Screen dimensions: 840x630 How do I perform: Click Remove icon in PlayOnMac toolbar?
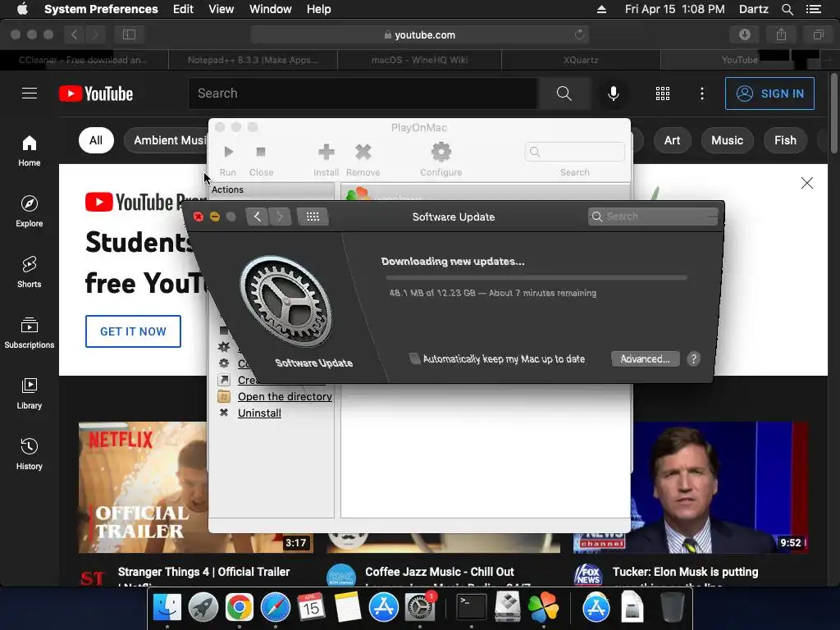tap(363, 160)
